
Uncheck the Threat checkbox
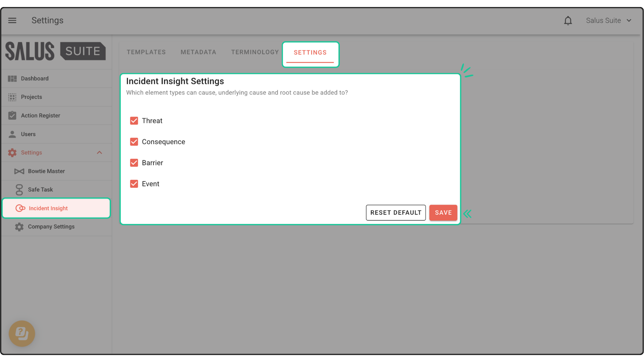[134, 121]
